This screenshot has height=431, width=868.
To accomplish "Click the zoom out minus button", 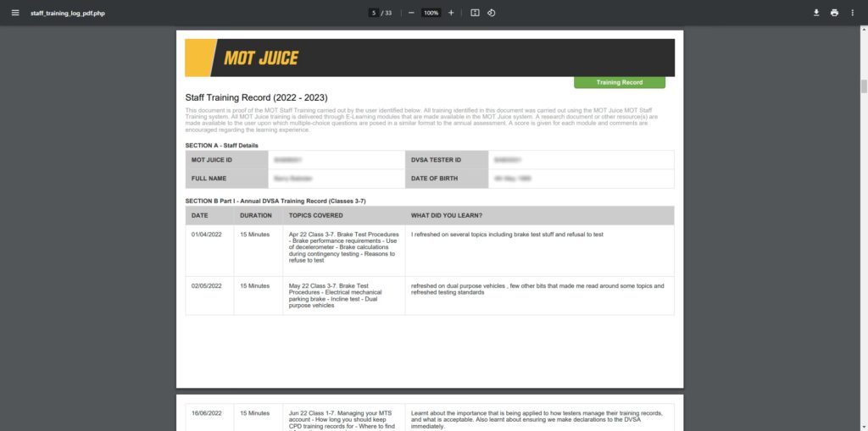I will point(411,13).
